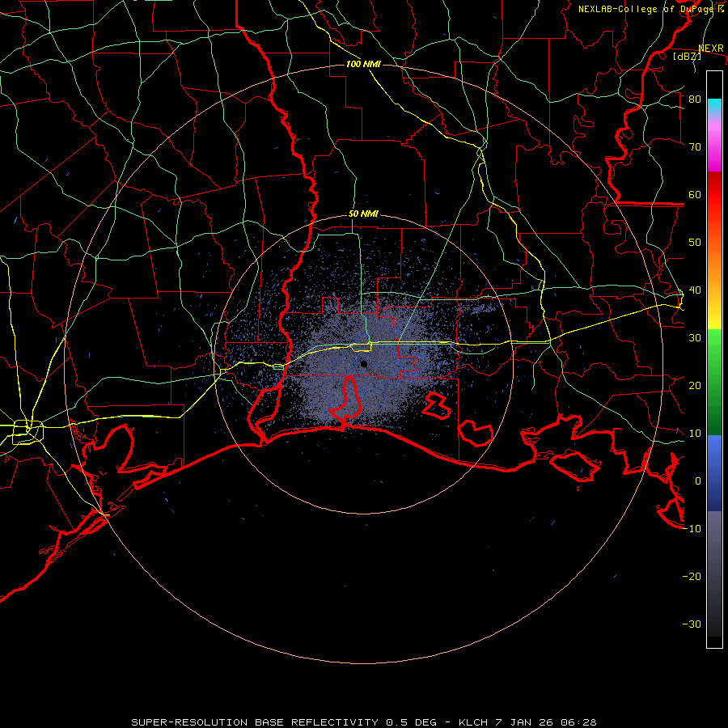Click the 20 value on the dBZ scale

[695, 386]
